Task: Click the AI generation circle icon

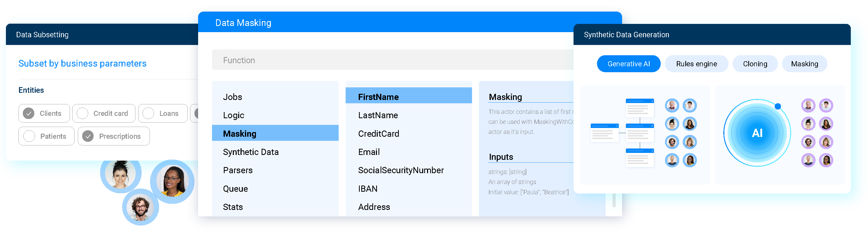Action: click(x=757, y=133)
